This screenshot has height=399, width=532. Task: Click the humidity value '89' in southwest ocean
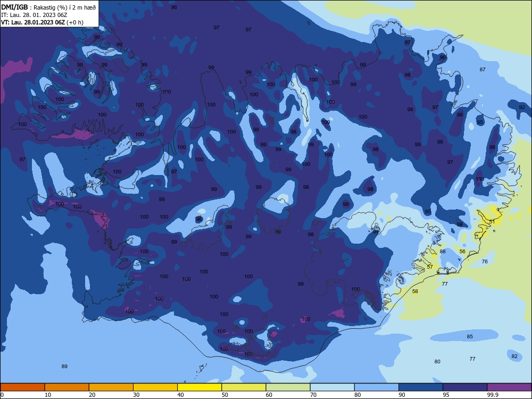pos(64,367)
